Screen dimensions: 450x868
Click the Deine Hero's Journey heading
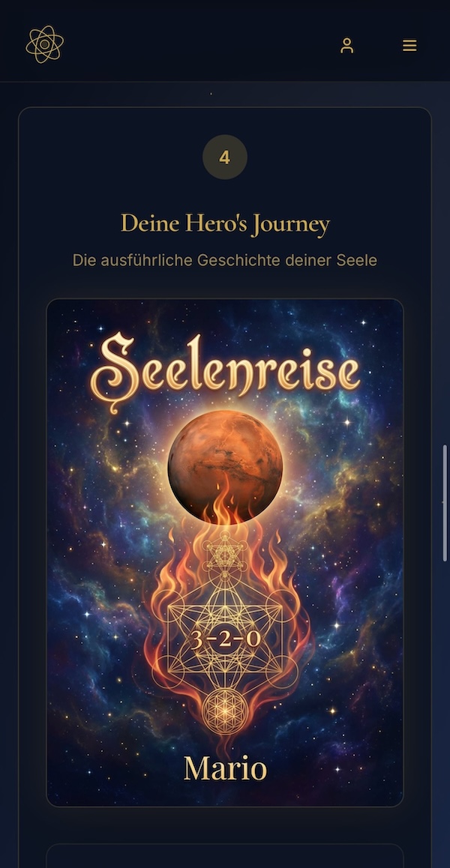coord(225,223)
